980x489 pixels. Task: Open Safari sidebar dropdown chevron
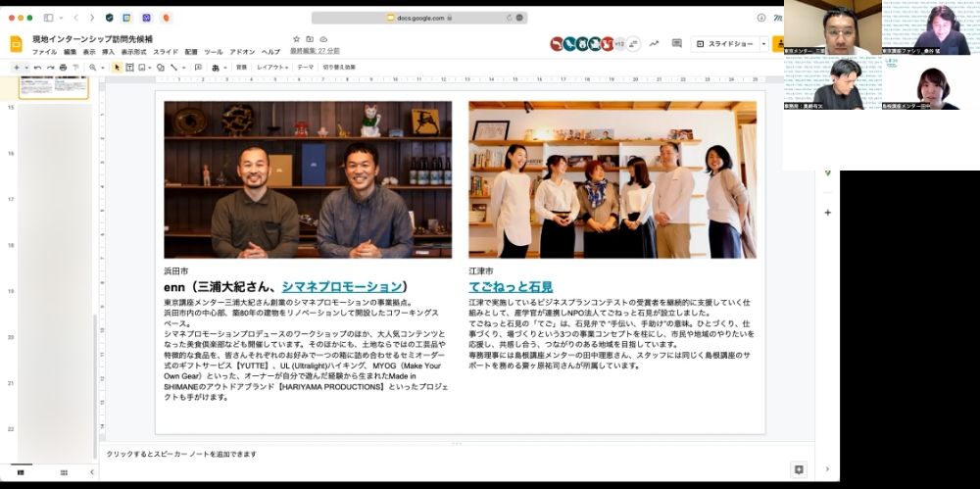click(60, 18)
